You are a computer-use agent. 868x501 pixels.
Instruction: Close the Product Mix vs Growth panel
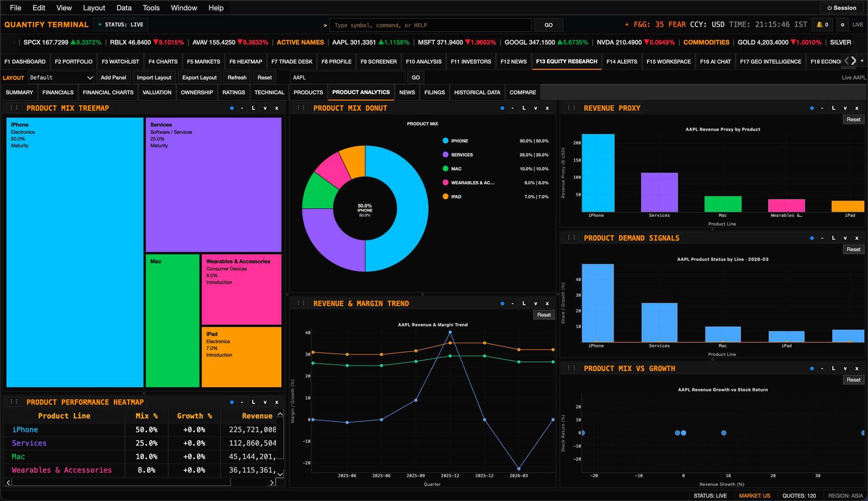857,368
